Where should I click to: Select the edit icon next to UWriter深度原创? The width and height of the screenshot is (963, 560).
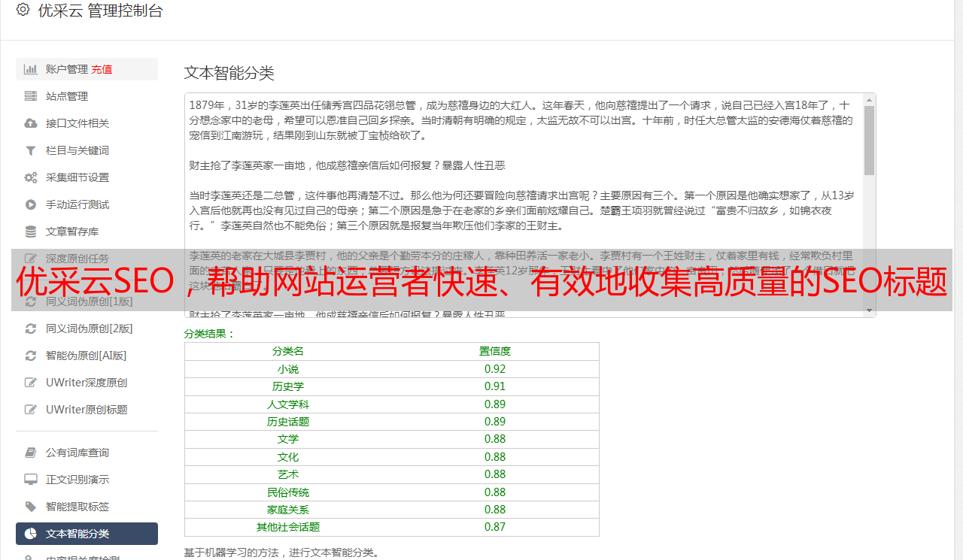[31, 383]
